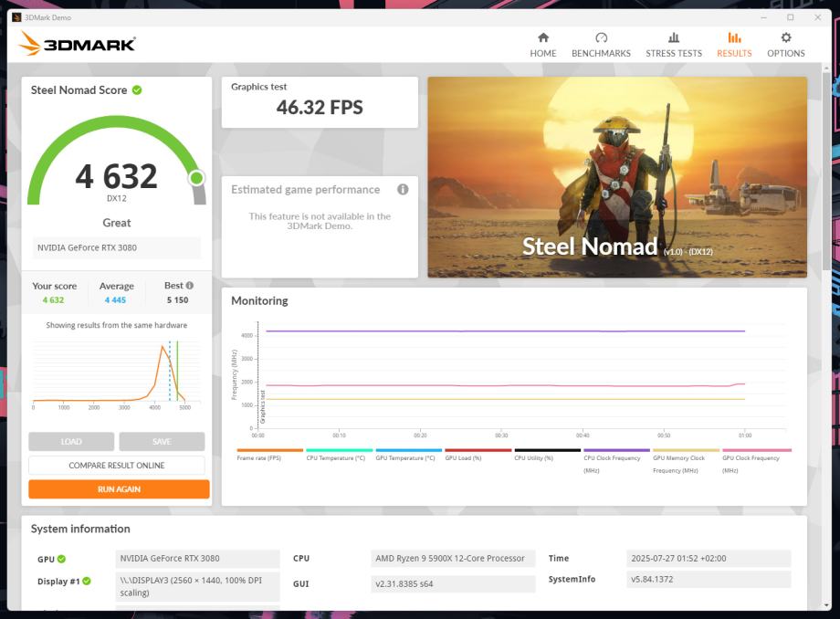Screen dimensions: 840x619
Task: Click the SystemInfo version v5.84.1372
Action: [709, 579]
